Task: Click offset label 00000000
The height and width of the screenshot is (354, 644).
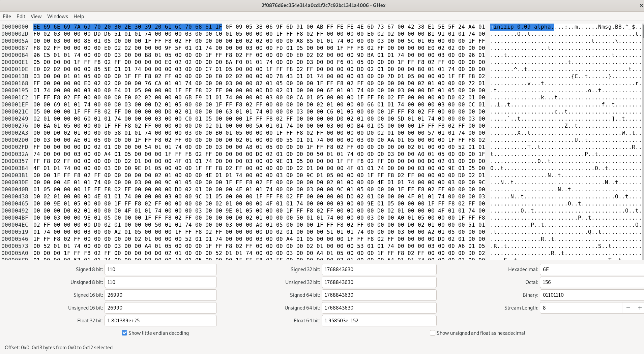Action: click(15, 27)
